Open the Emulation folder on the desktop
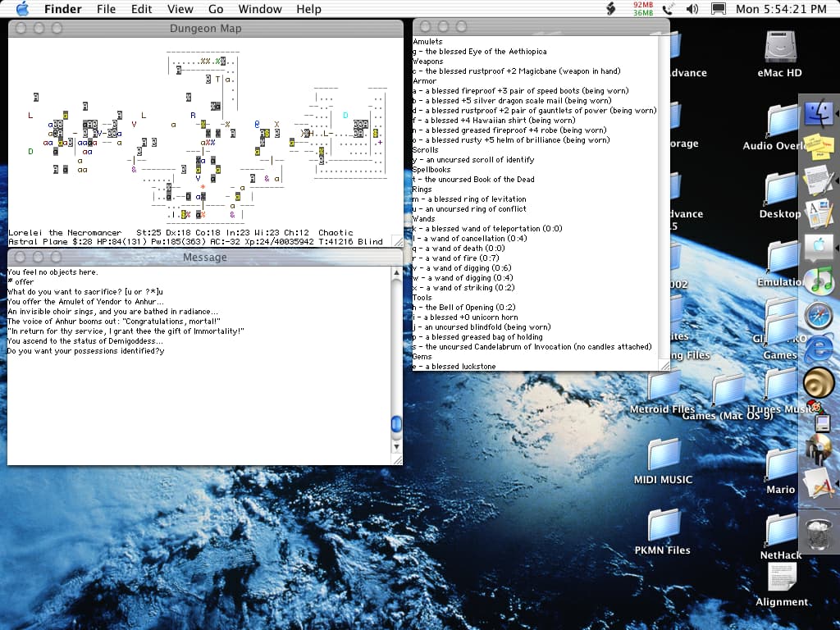840x630 pixels. 782,257
